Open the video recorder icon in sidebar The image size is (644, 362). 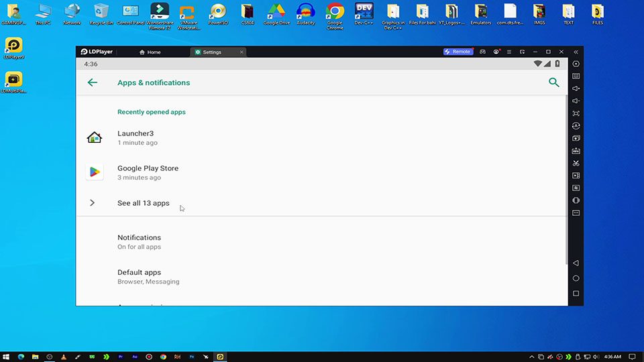coord(576,175)
